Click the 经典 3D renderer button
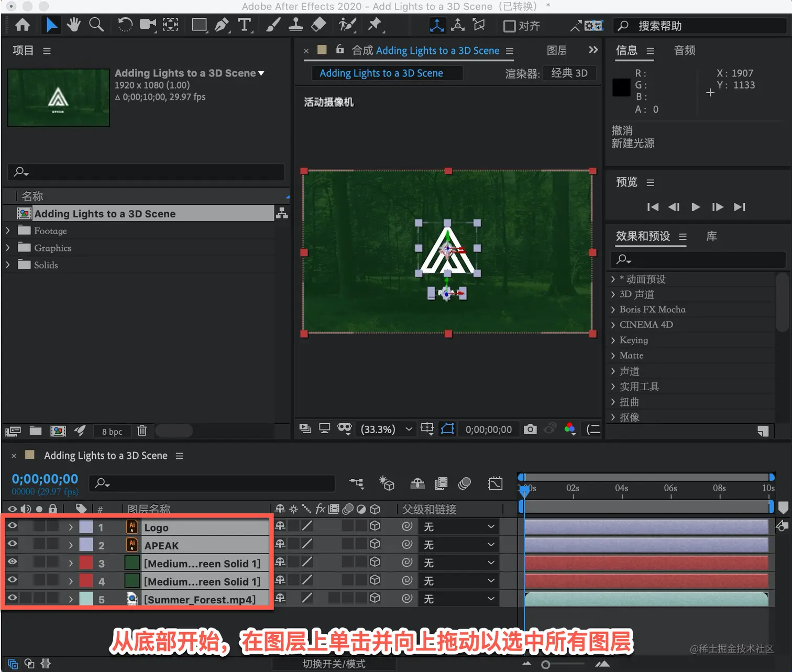 [x=569, y=73]
